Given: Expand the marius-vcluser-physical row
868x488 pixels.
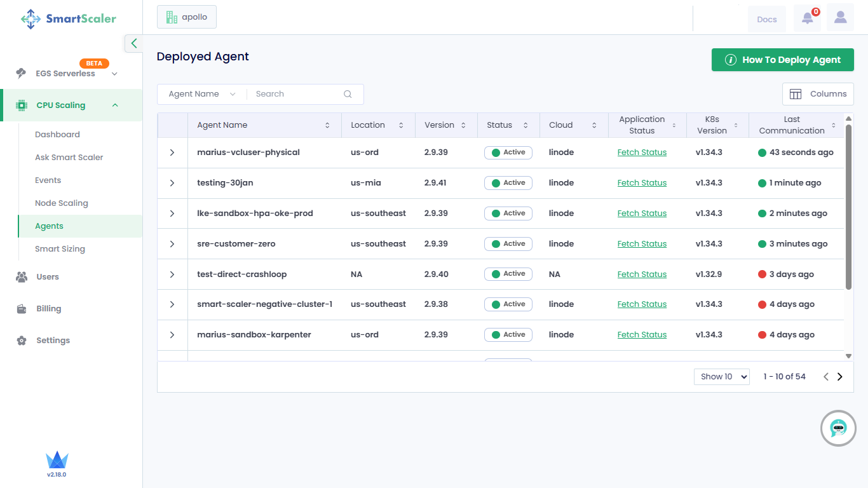Looking at the screenshot, I should click(x=172, y=152).
